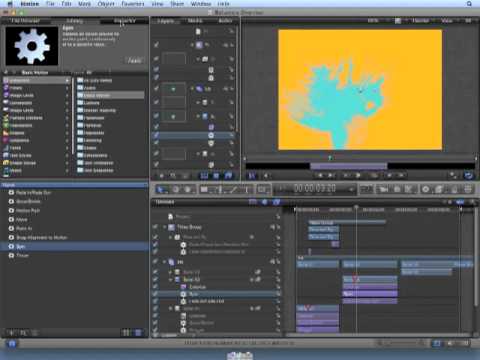This screenshot has width=480, height=360.
Task: Switch Library to list view
Action: 138,332
